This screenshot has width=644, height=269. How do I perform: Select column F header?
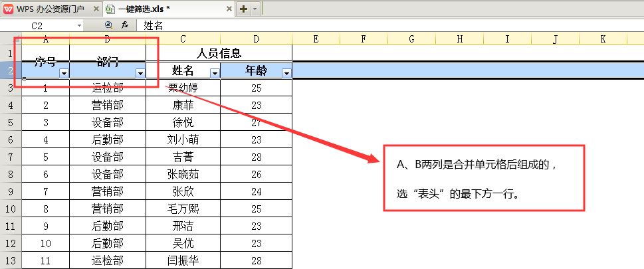[364, 39]
